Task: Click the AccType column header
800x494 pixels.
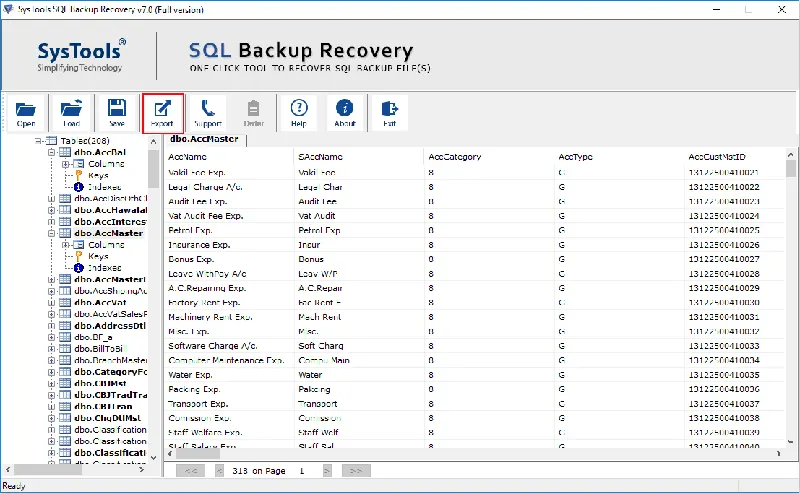Action: [x=619, y=157]
